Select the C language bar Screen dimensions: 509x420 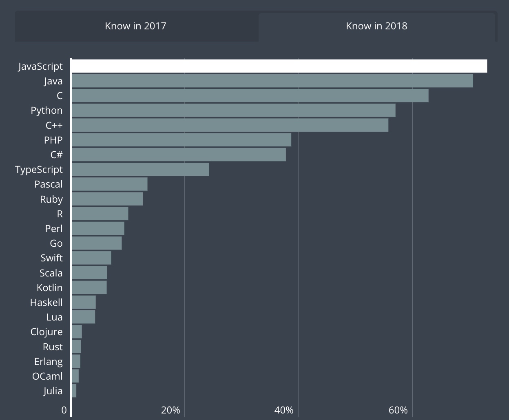pyautogui.click(x=250, y=96)
